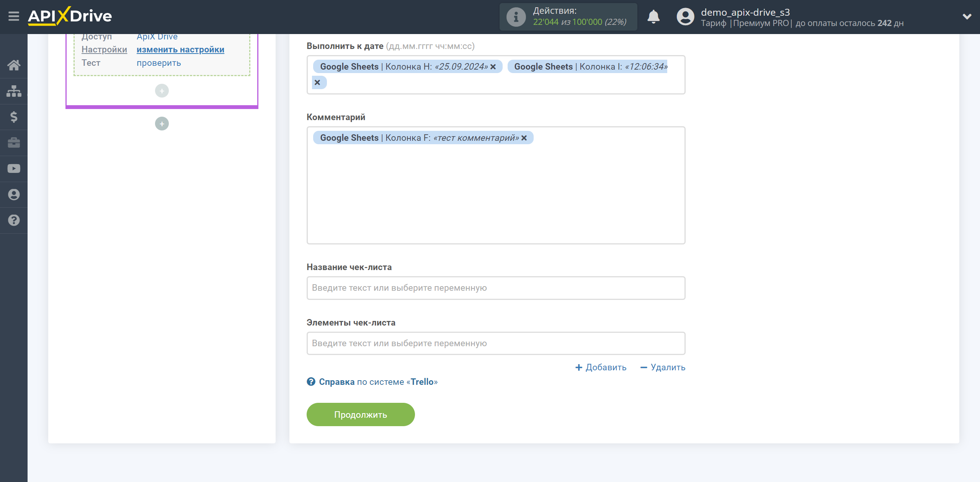
Task: Click the 'изменить настройки' link
Action: tap(180, 50)
